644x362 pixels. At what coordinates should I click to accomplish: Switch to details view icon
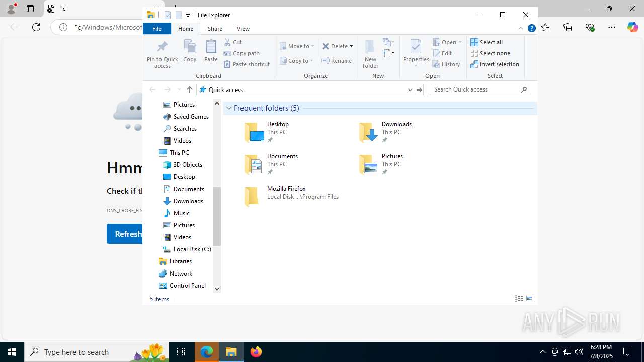(x=519, y=299)
